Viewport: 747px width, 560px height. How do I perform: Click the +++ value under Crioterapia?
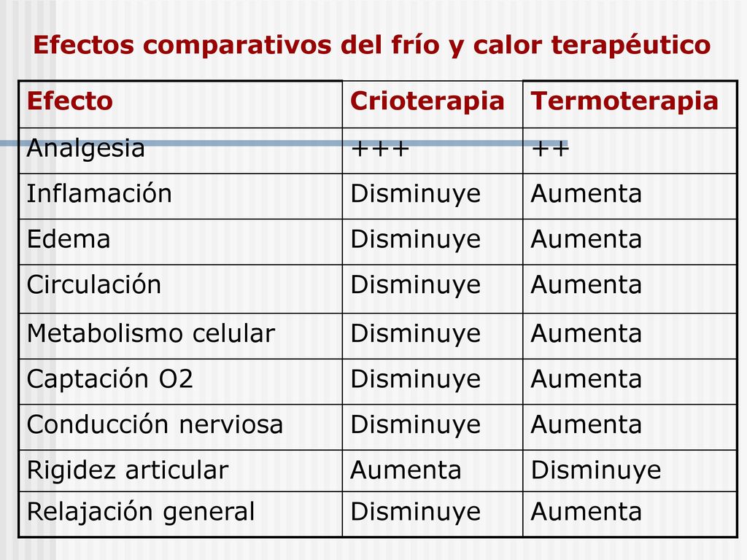click(380, 149)
